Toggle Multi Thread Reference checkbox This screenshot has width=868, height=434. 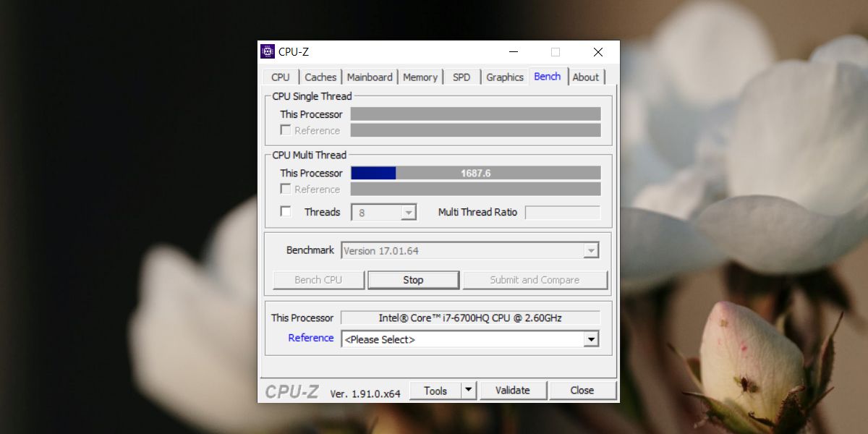(x=286, y=189)
